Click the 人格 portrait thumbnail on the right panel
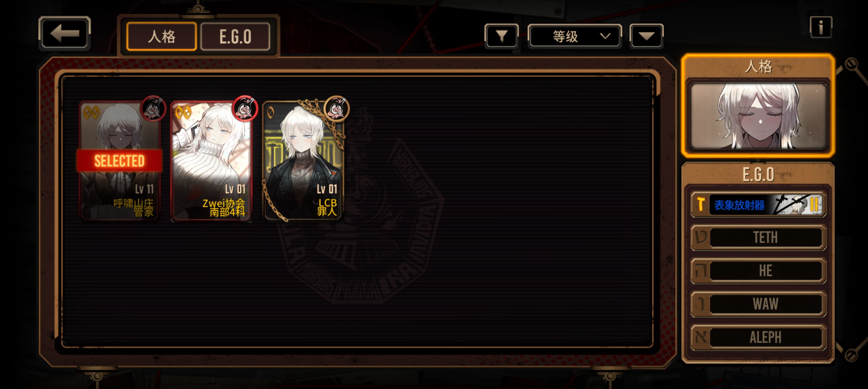The image size is (868, 389). coord(758,116)
